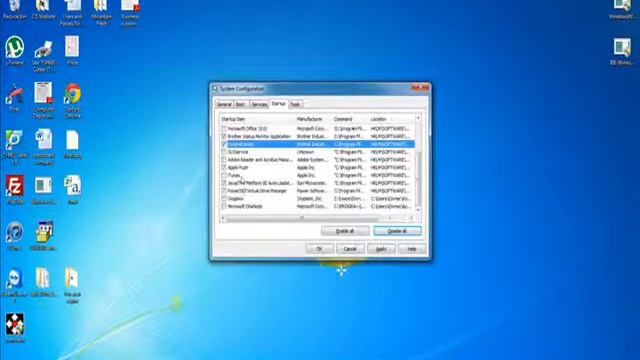Image resolution: width=640 pixels, height=360 pixels.
Task: Switch to the Tools tab
Action: (295, 104)
